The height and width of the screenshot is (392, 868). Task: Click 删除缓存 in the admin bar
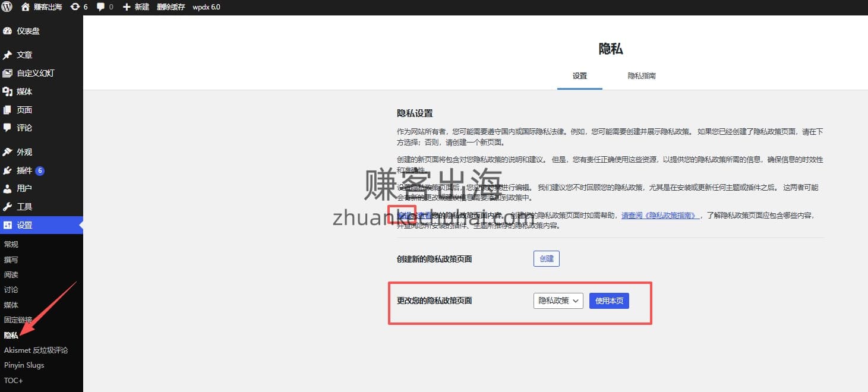(171, 7)
